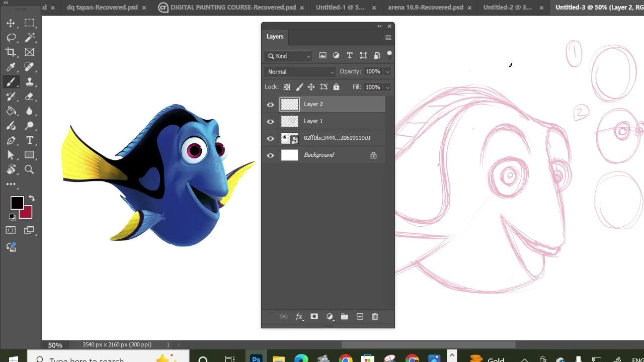The width and height of the screenshot is (644, 362).
Task: Hide Layer 2 with its eye icon
Action: 270,105
